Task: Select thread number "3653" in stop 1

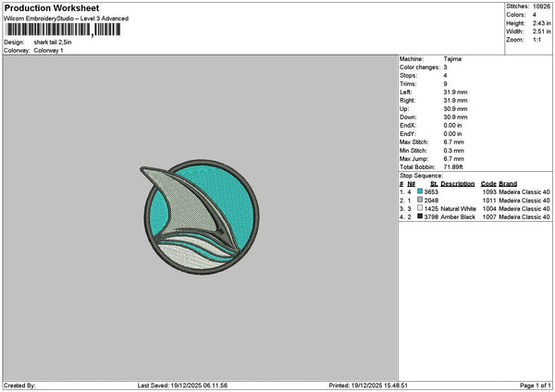Action: pos(431,192)
